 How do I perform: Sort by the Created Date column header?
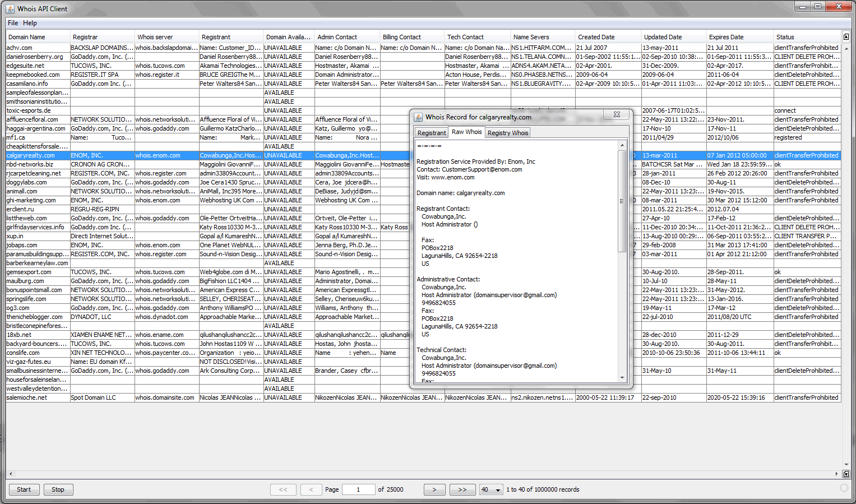[608, 37]
